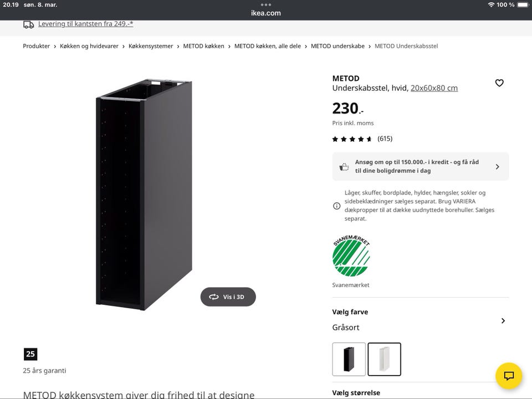532x399 pixels.
Task: Go to Køkkensystemer breadcrumb
Action: click(x=151, y=46)
